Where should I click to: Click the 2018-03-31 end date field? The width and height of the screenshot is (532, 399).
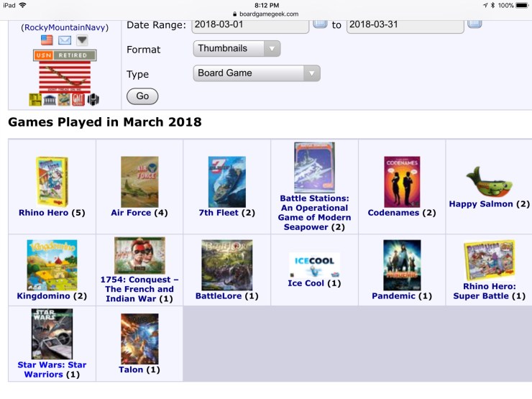coord(405,25)
